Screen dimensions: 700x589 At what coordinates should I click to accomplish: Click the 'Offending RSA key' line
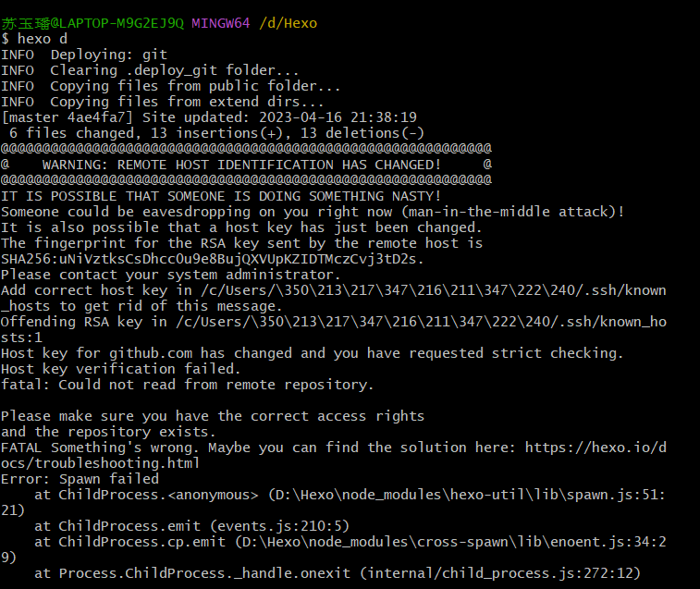tap(334, 322)
